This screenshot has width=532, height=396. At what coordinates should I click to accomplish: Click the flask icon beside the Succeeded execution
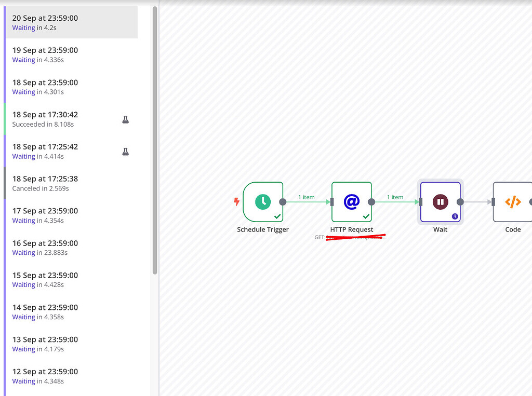pyautogui.click(x=125, y=119)
